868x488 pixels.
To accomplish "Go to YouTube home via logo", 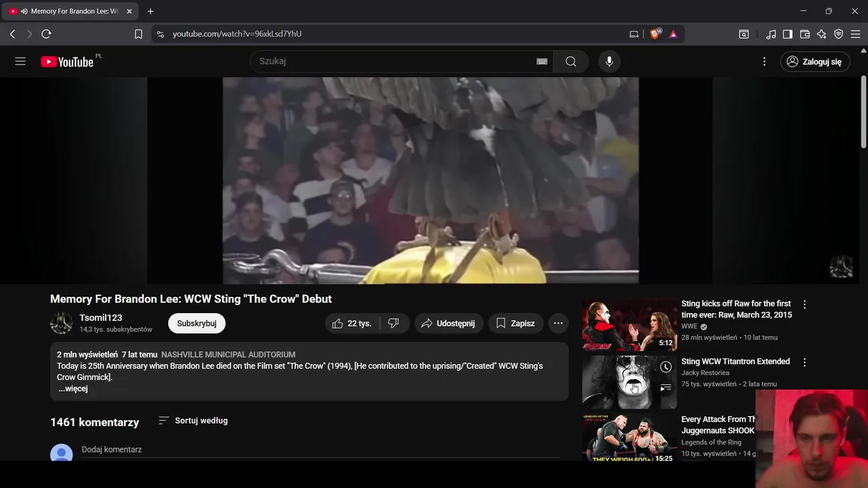I will click(67, 62).
